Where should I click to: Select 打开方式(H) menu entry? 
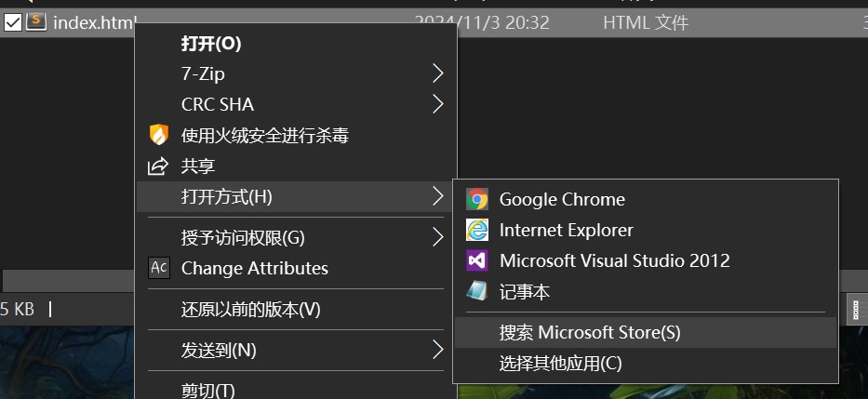[227, 196]
